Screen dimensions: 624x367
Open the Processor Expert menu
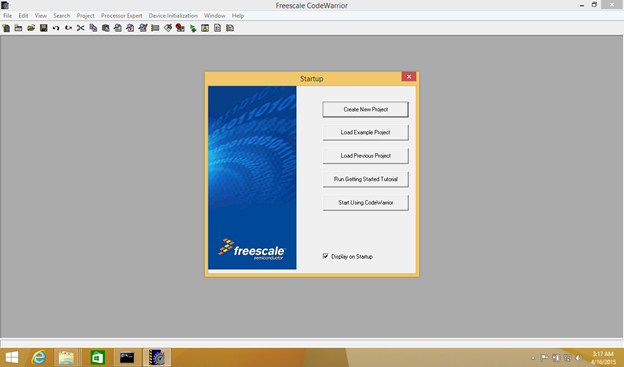tap(121, 16)
